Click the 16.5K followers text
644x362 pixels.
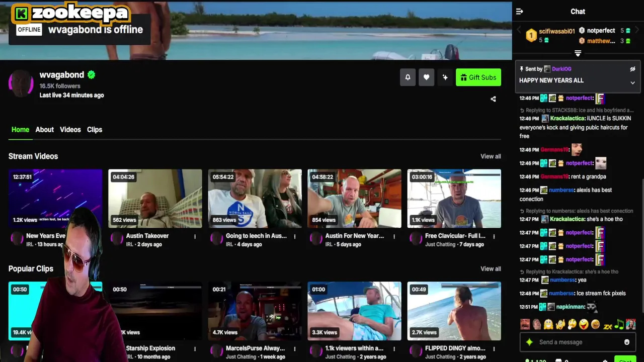pos(60,86)
